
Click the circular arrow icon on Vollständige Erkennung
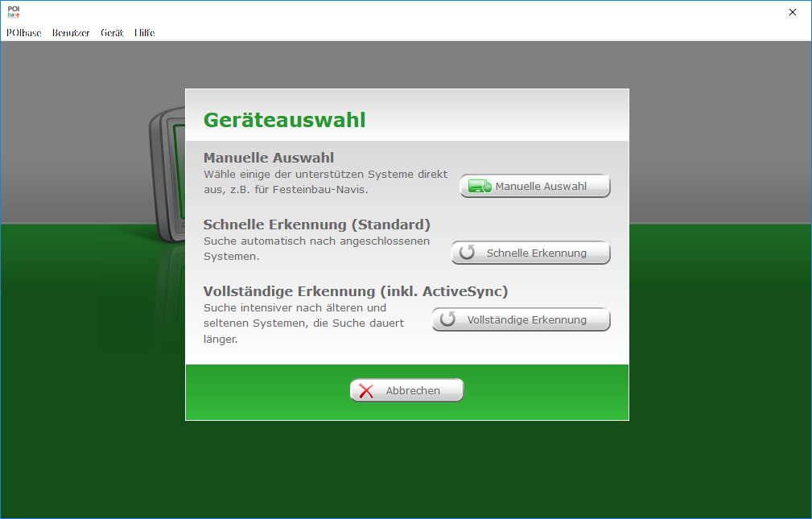coord(448,320)
